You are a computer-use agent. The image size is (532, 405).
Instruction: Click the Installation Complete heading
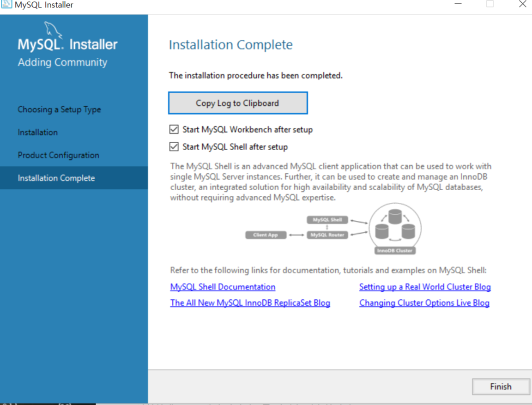click(x=231, y=45)
